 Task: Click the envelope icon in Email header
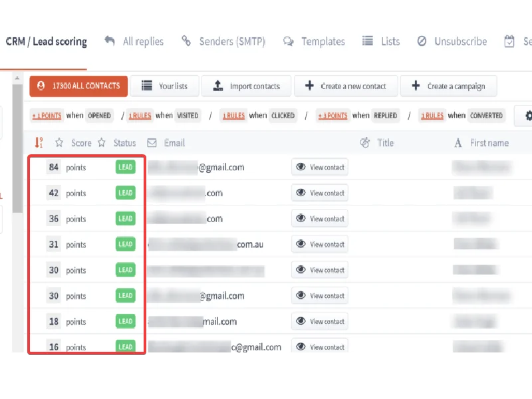click(x=152, y=143)
